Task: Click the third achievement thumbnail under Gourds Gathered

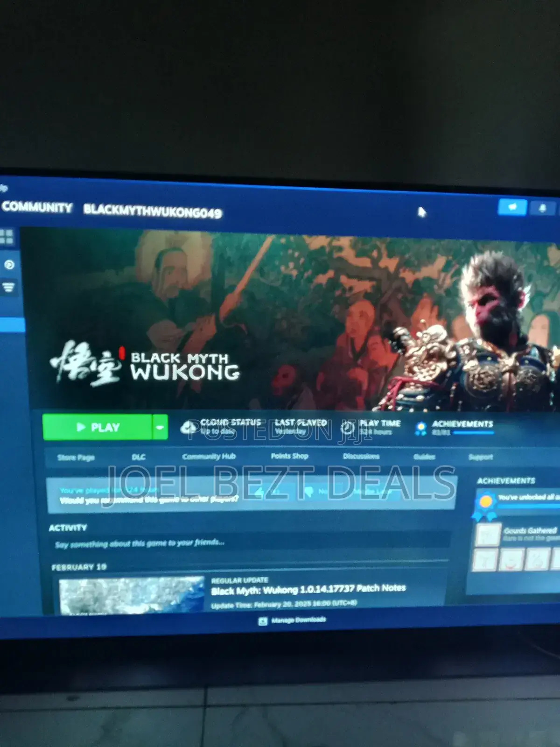Action: pyautogui.click(x=537, y=558)
